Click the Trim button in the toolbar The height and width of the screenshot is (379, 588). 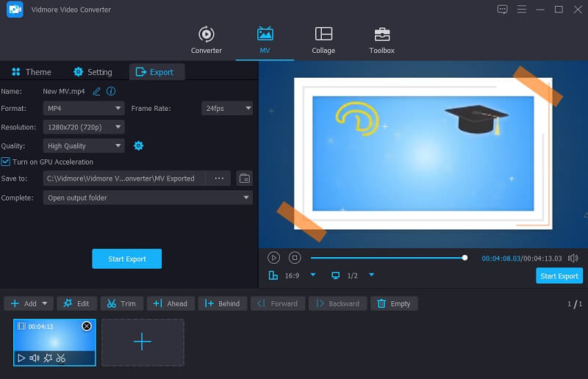121,303
